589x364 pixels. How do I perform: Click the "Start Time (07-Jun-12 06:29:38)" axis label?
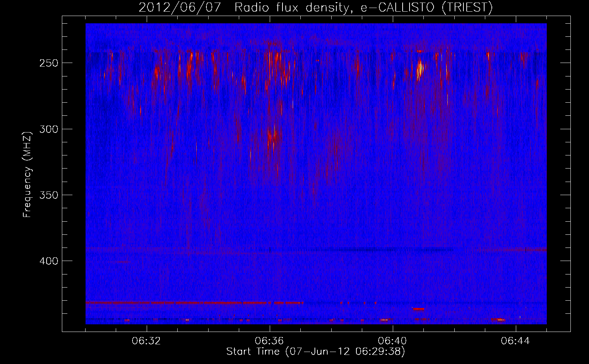coord(316,352)
